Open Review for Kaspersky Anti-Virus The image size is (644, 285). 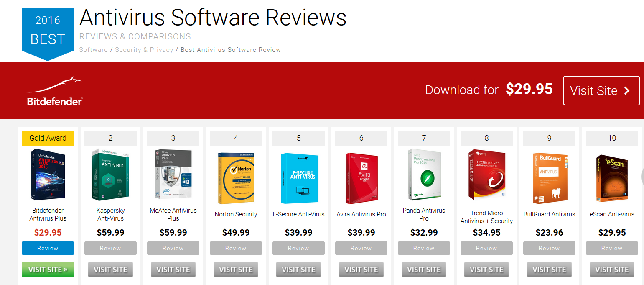(110, 248)
